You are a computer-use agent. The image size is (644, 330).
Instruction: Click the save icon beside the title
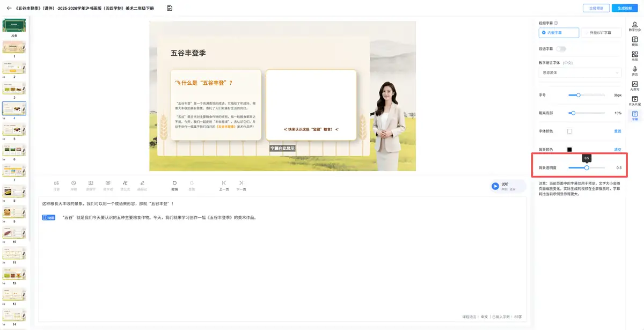click(170, 8)
